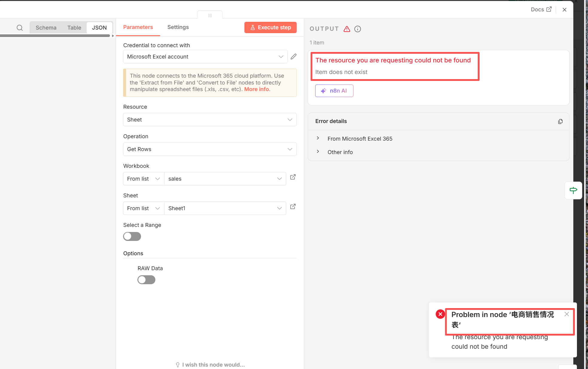Image resolution: width=588 pixels, height=369 pixels.
Task: Click the search magnifier icon in input panel
Action: (x=20, y=28)
